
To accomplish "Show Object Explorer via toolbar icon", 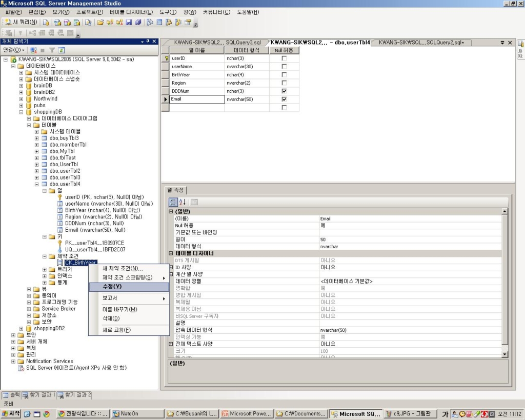I will (x=169, y=23).
